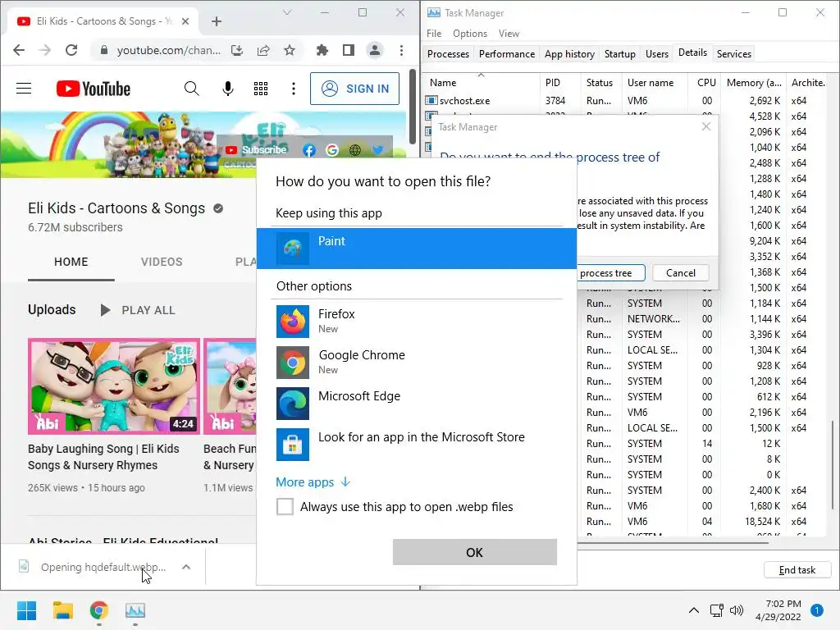Viewport: 840px width, 630px height.
Task: Open the Chrome tab search dropdown
Action: click(x=287, y=13)
